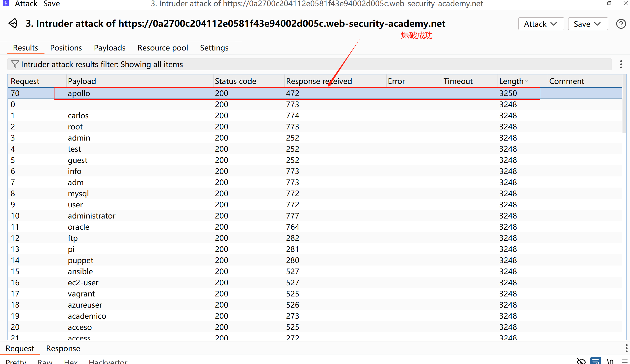
Task: Expand the Save dropdown button
Action: [x=587, y=24]
